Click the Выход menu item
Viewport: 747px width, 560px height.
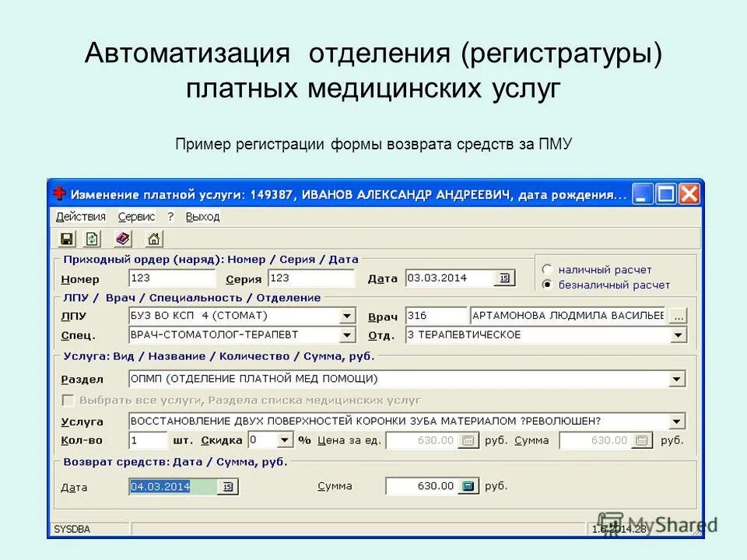[x=202, y=217]
